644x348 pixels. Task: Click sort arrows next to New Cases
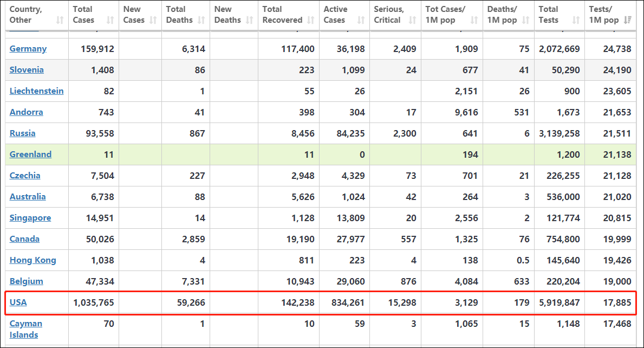pyautogui.click(x=153, y=20)
